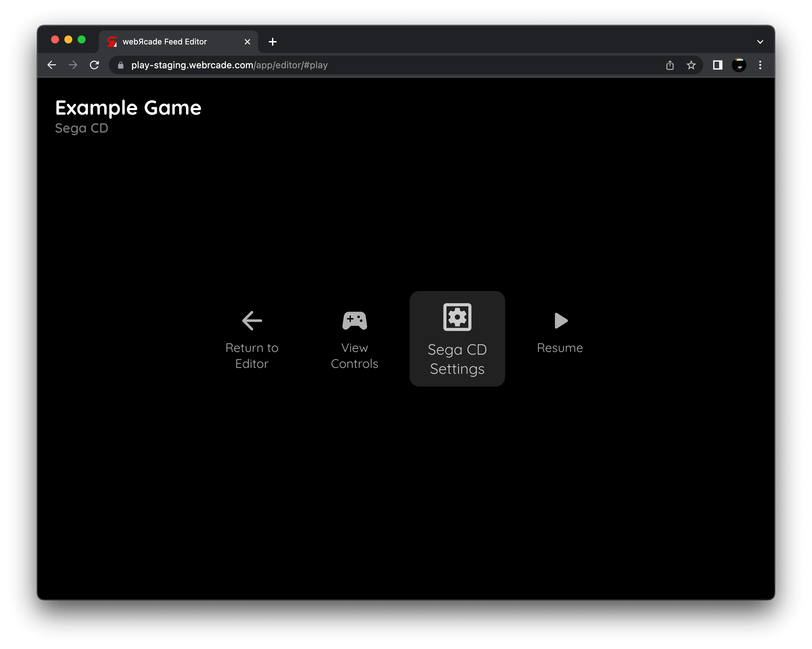Bookmark page with the star icon
Image resolution: width=812 pixels, height=649 pixels.
[x=691, y=65]
